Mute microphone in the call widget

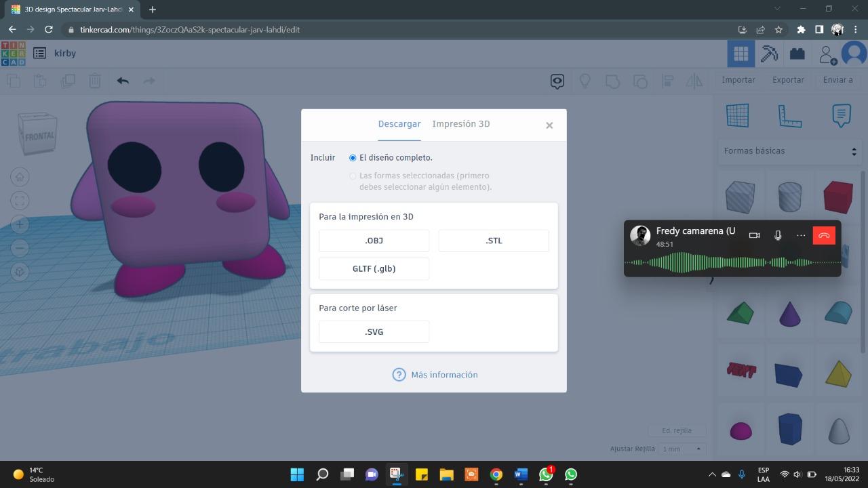[x=778, y=235]
